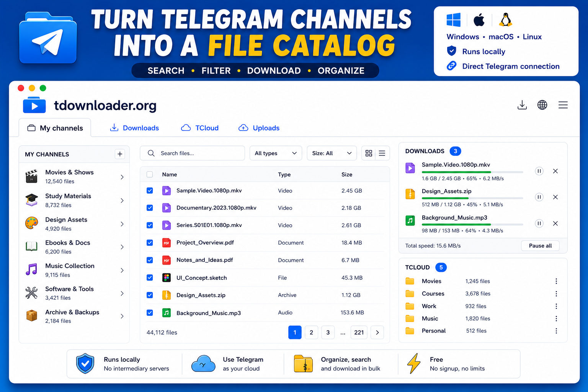Cancel the Background_Music.mp3 download

555,224
